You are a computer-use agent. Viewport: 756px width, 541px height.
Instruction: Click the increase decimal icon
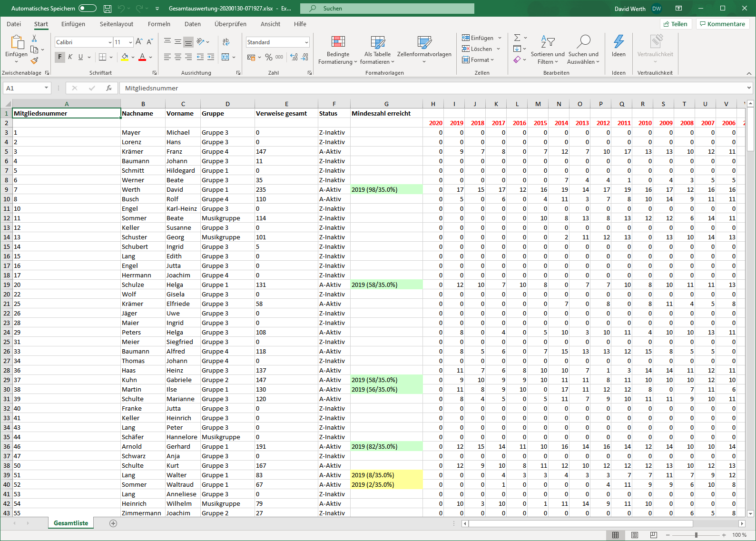(294, 57)
